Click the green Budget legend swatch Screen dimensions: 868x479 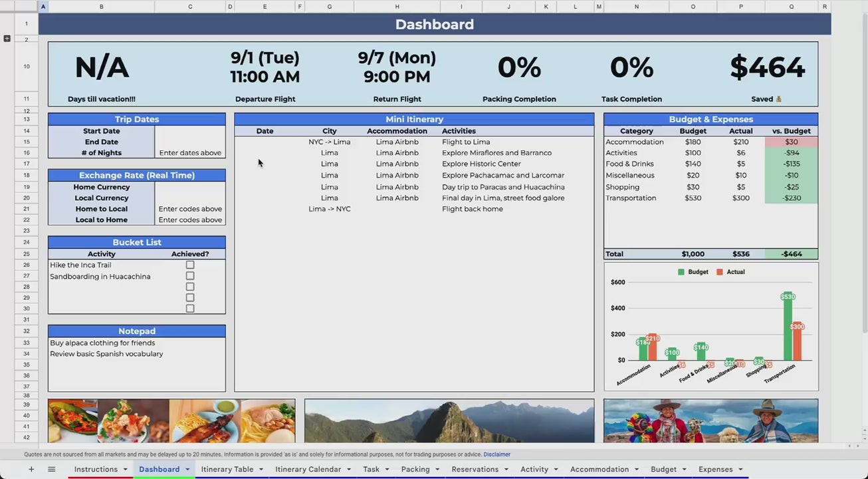pos(681,272)
